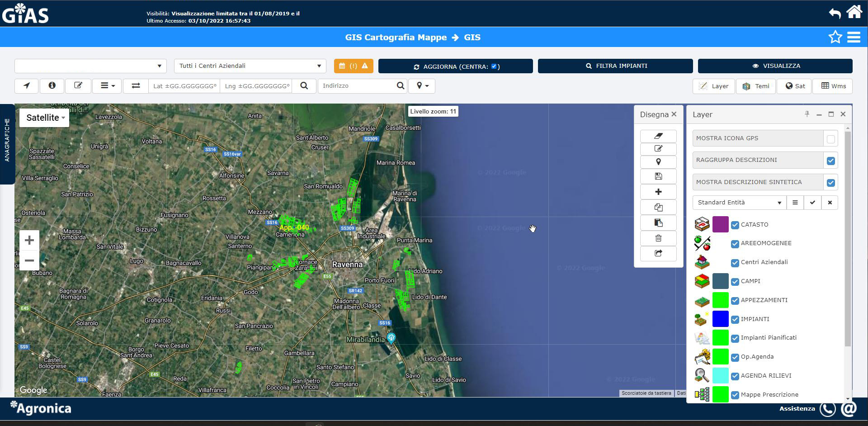
Task: Click the info icon in toolbar
Action: coord(52,86)
